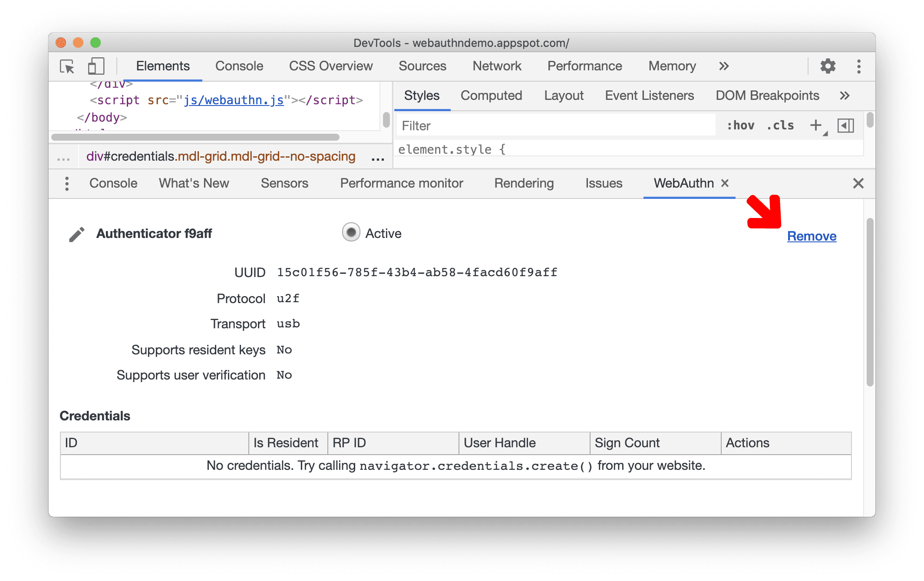
Task: Click the Elements panel tab
Action: pos(162,65)
